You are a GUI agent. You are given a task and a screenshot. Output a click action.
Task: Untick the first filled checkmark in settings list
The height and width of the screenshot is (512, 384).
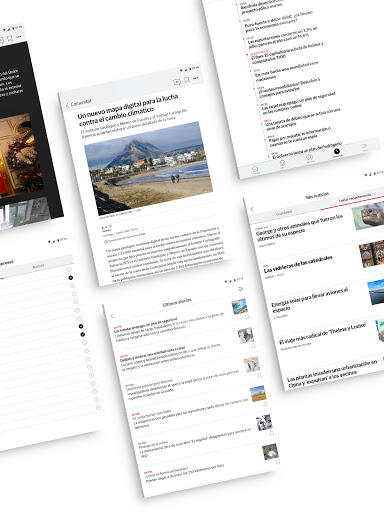(71, 278)
